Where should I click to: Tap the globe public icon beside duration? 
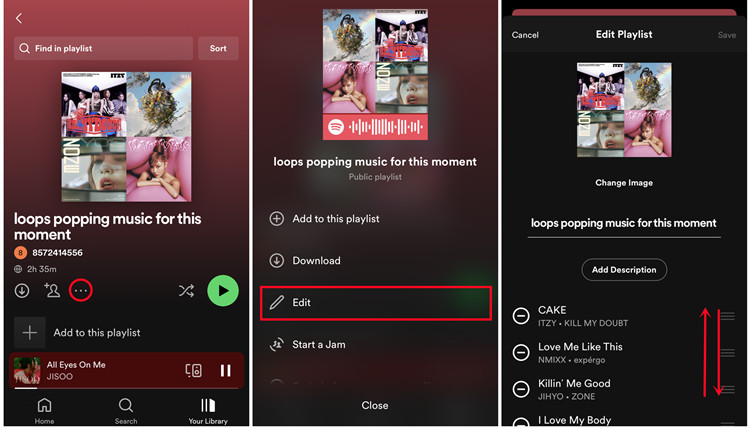(18, 269)
